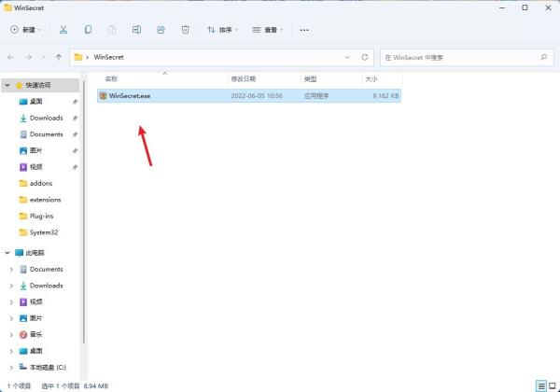Viewport: 560px width, 392px height.
Task: Click the Cut scissors icon
Action: [x=63, y=30]
